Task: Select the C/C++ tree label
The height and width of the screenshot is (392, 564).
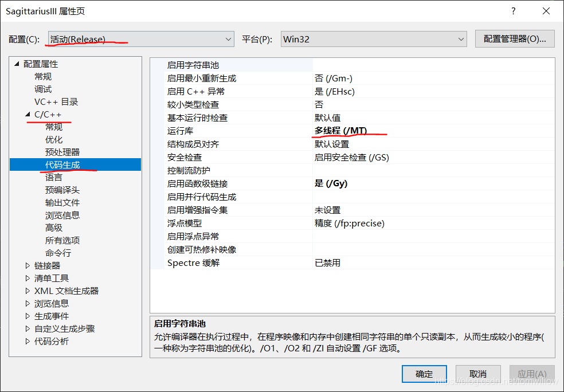Action: pyautogui.click(x=48, y=115)
